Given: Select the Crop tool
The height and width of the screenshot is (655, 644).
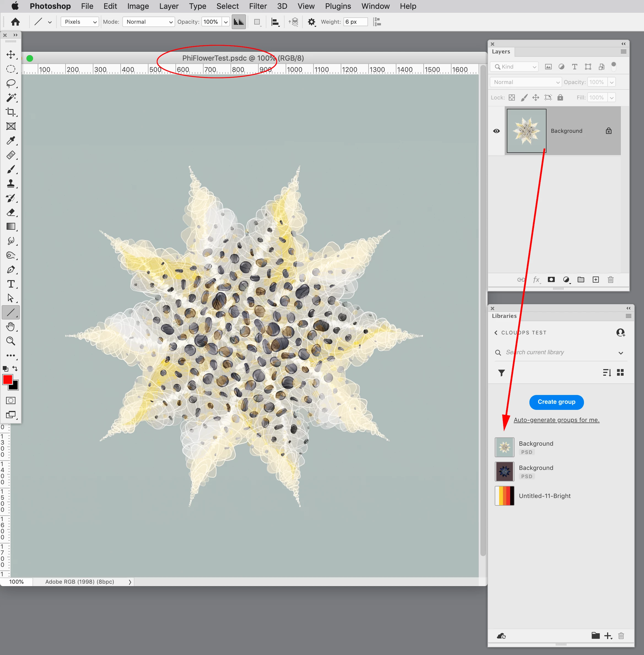Looking at the screenshot, I should point(11,112).
